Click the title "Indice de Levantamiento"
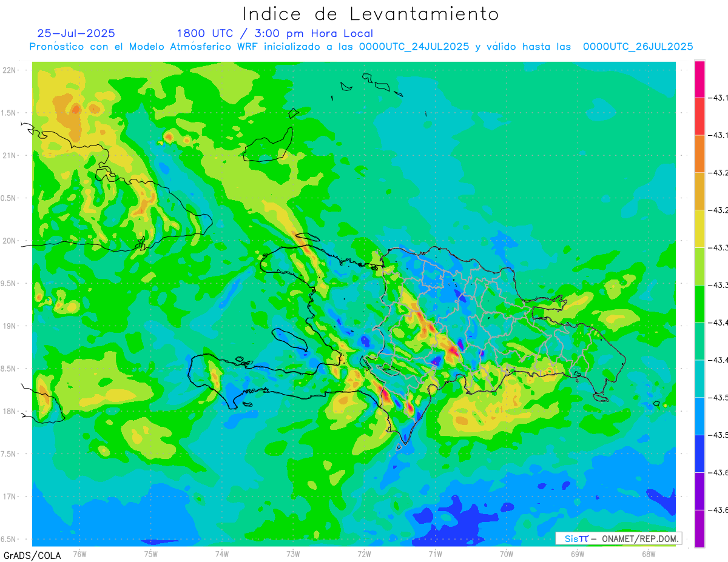728x562 pixels. (371, 14)
